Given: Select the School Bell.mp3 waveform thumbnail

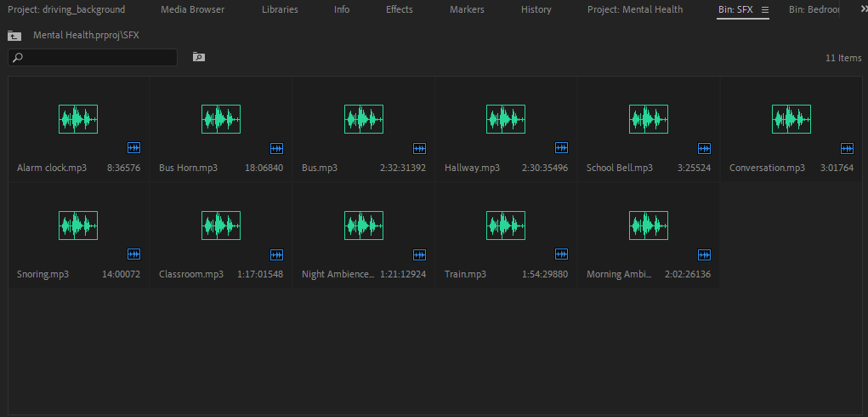Looking at the screenshot, I should coord(649,119).
